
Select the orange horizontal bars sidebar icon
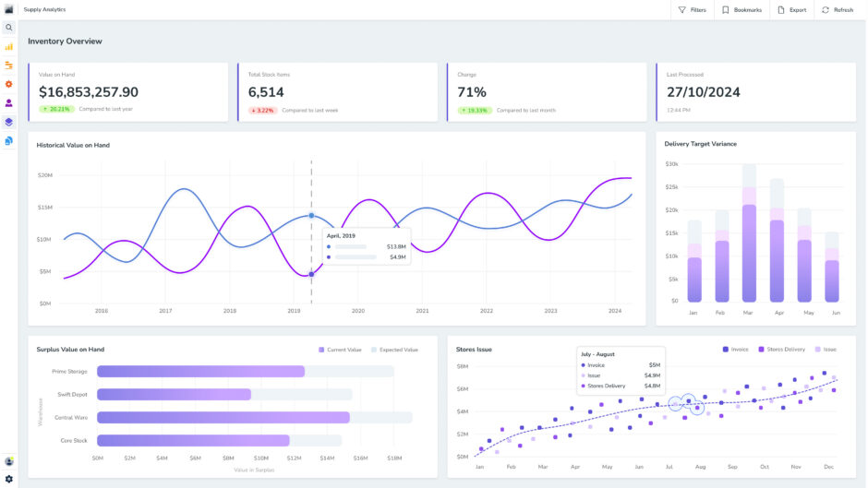click(9, 65)
